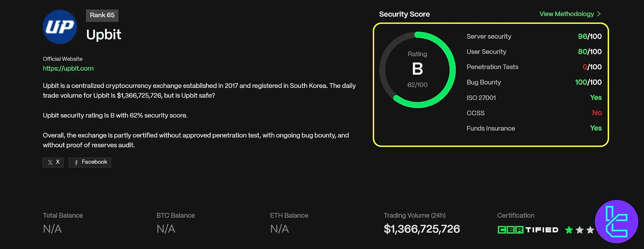644x249 pixels.
Task: Click the Rank 65 badge
Action: 102,15
